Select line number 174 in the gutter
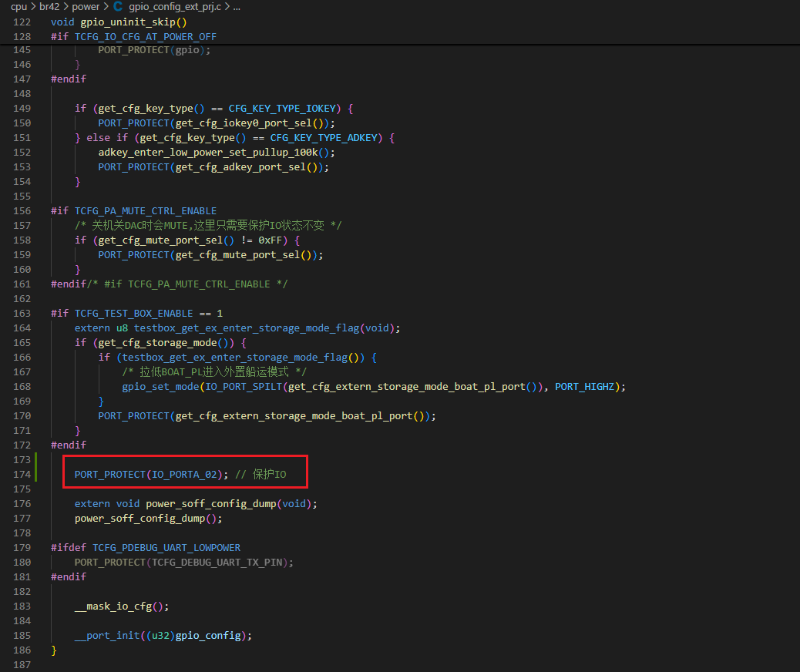The image size is (800, 672). [22, 475]
